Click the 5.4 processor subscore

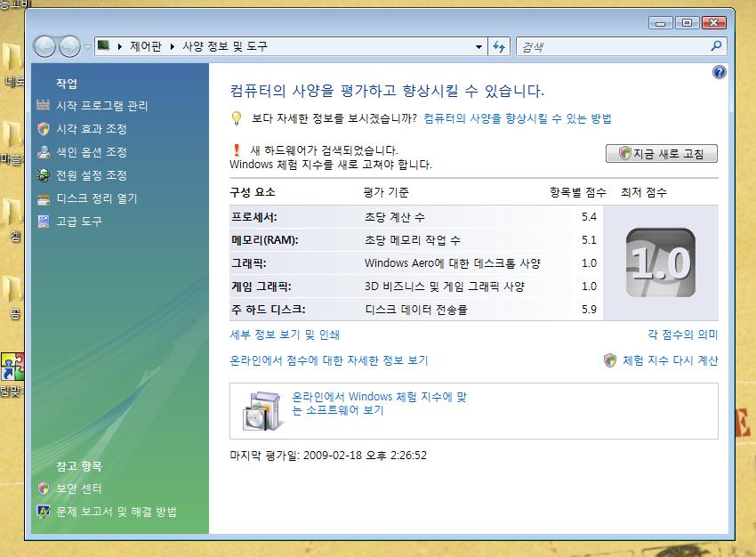click(589, 217)
